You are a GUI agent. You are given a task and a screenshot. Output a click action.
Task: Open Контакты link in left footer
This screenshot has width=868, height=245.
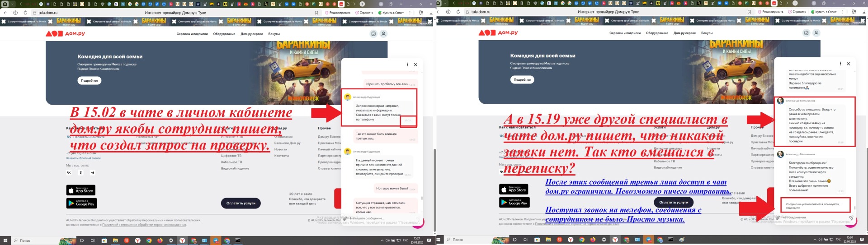click(282, 156)
